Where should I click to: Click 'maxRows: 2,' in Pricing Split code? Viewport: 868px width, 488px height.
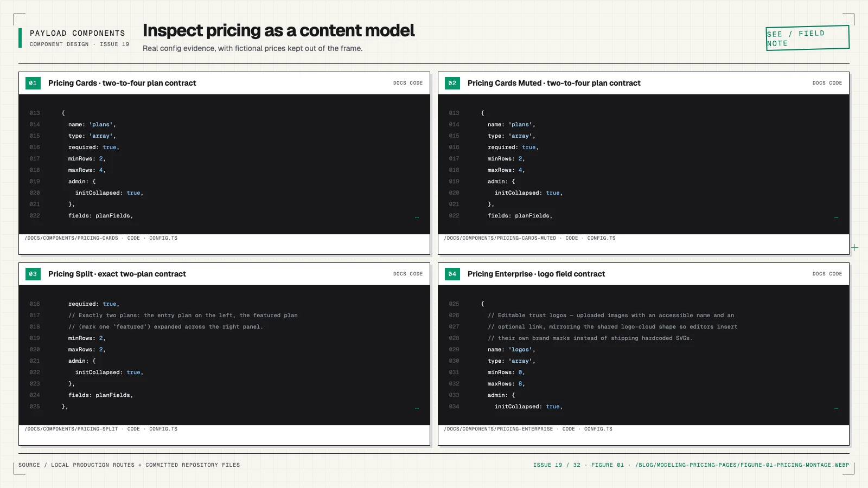(x=87, y=350)
